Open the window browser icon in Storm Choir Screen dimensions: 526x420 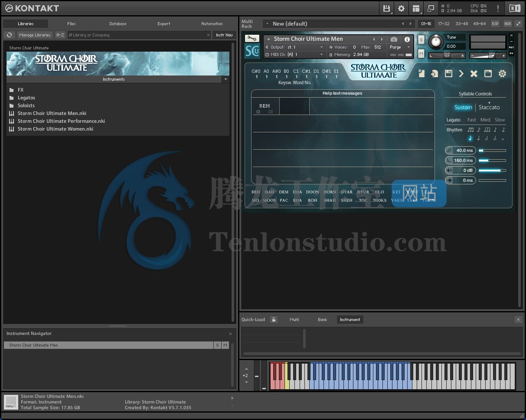click(x=488, y=74)
